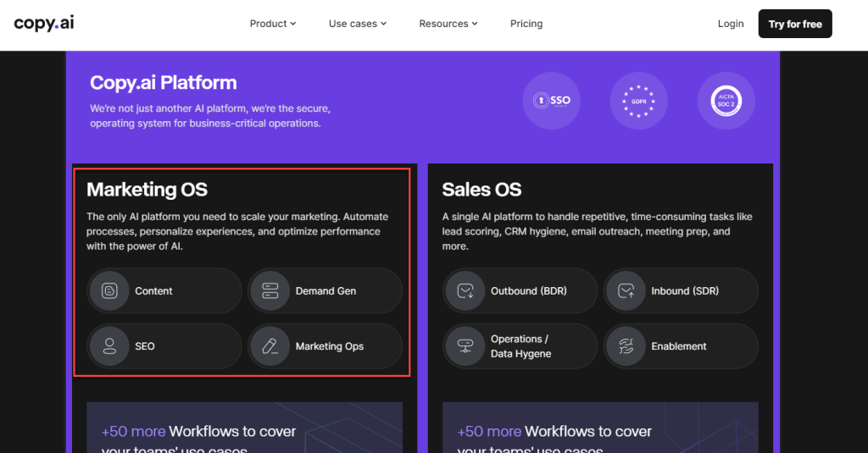Click the GDPR badge icon
Viewport: 868px width, 453px height.
click(x=639, y=101)
